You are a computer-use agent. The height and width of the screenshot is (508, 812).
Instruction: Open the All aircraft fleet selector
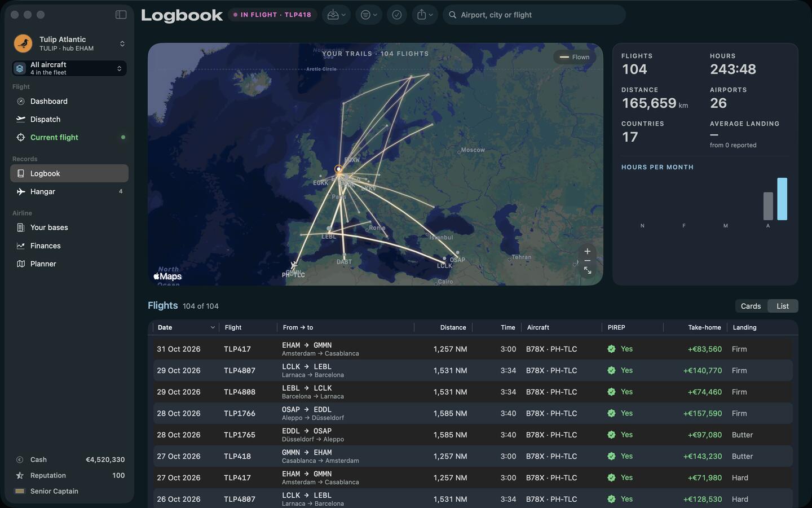(x=69, y=68)
